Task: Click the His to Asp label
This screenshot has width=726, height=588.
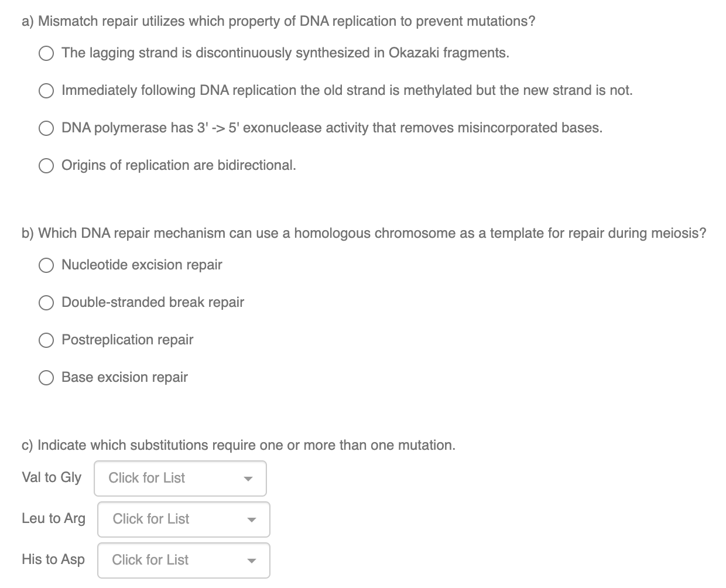Action: tap(53, 559)
